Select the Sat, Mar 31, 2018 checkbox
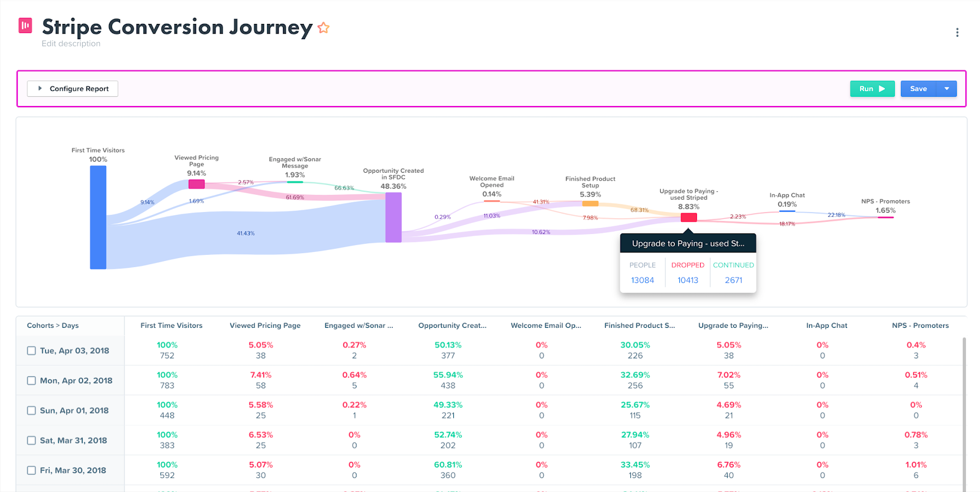The width and height of the screenshot is (980, 492). 31,441
